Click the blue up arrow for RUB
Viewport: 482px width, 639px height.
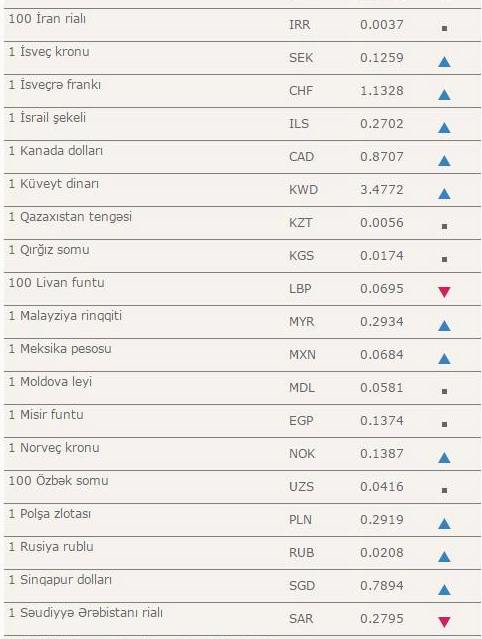coord(444,556)
